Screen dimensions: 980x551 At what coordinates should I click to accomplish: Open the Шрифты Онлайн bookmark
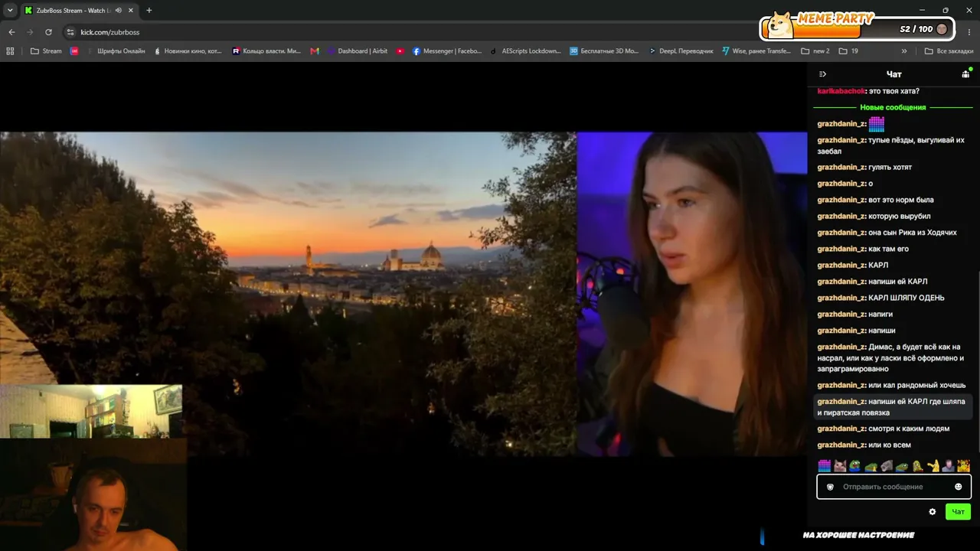pyautogui.click(x=116, y=51)
